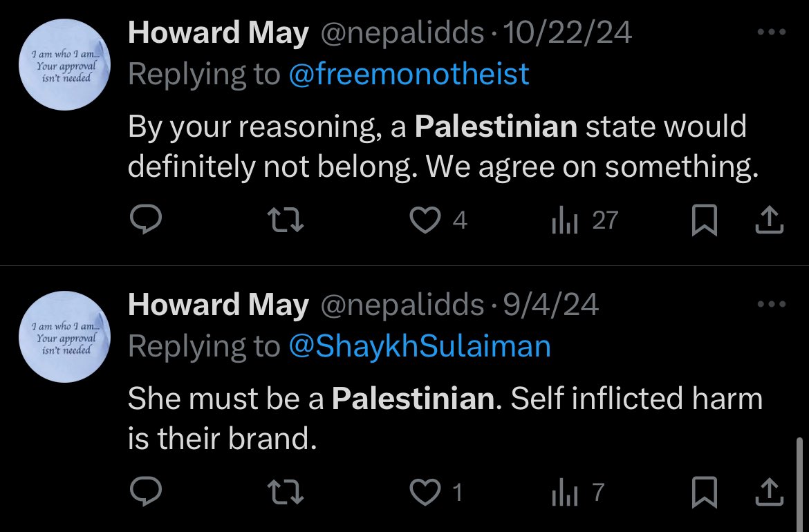Open more options on 9/4/24 tweet

click(x=772, y=304)
